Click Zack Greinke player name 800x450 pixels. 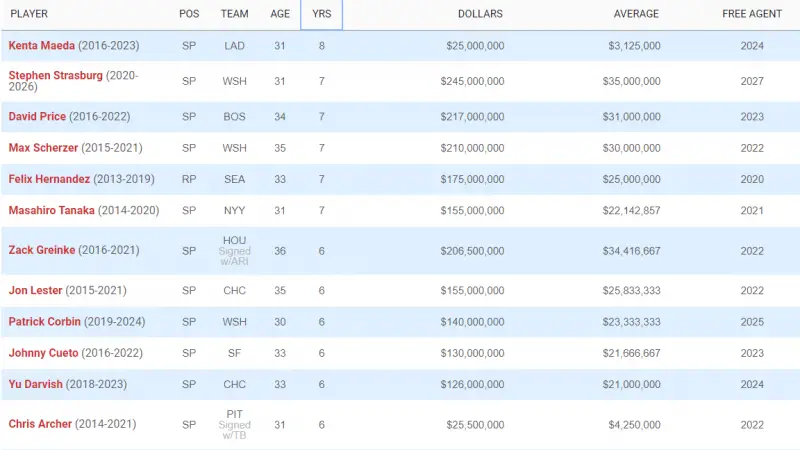42,250
